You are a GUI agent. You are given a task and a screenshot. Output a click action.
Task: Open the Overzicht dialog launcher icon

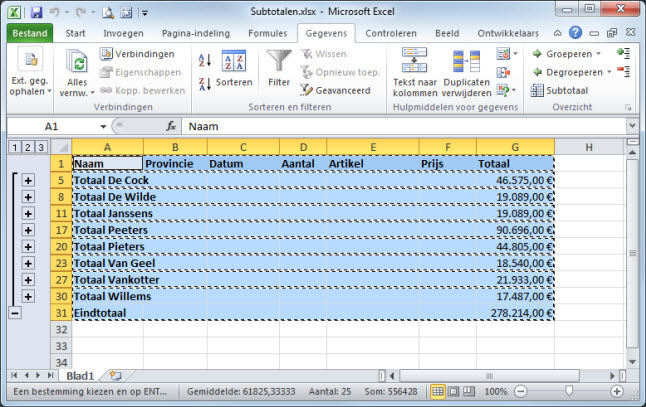pyautogui.click(x=628, y=108)
